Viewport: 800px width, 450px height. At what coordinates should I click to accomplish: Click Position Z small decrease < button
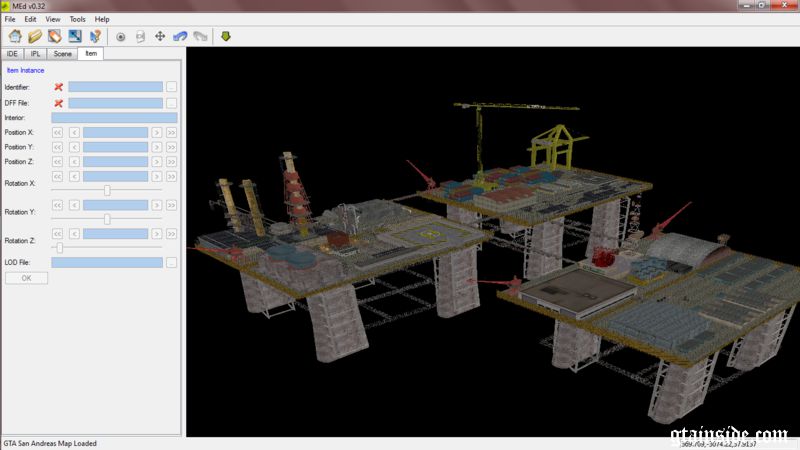(x=74, y=162)
